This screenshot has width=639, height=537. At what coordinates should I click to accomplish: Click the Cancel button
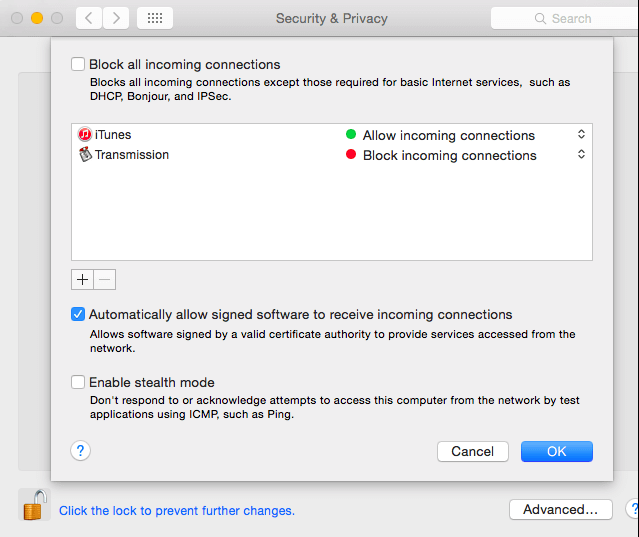coord(473,451)
